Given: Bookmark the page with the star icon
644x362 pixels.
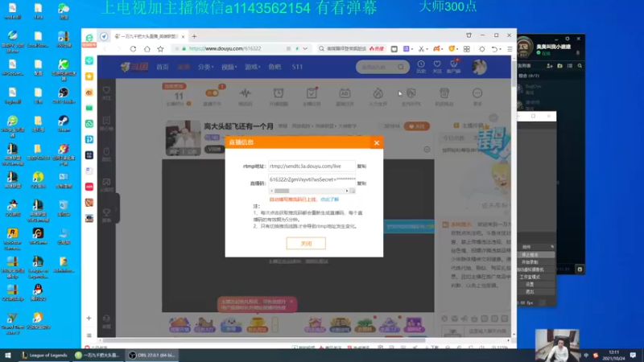Looking at the screenshot, I should pos(160,49).
